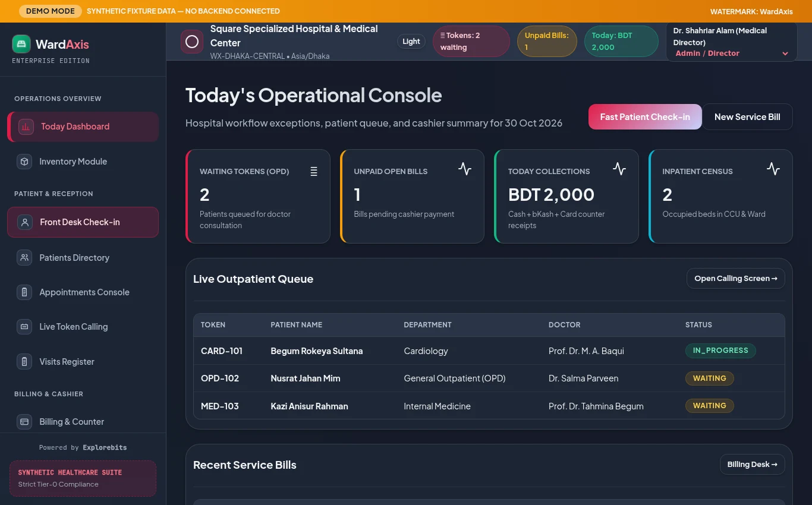This screenshot has height=505, width=812.
Task: Open Calling Screen for outpatient queue
Action: 736,279
